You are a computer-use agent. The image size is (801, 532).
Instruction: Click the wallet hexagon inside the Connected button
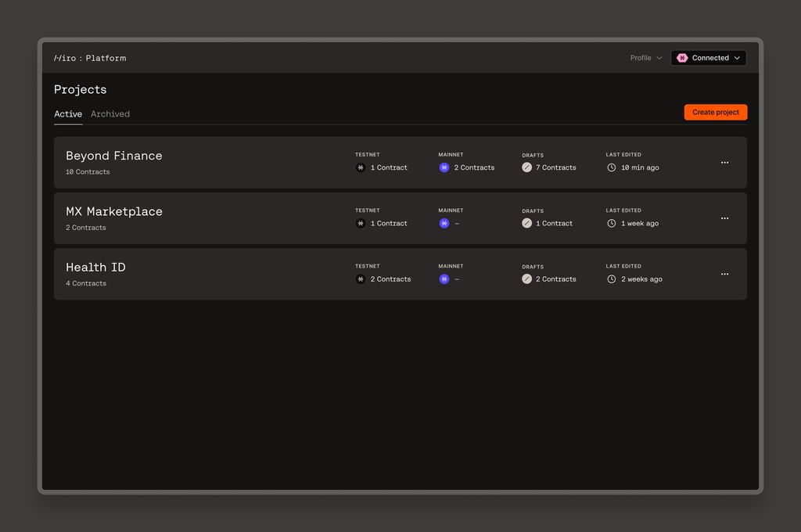point(682,57)
